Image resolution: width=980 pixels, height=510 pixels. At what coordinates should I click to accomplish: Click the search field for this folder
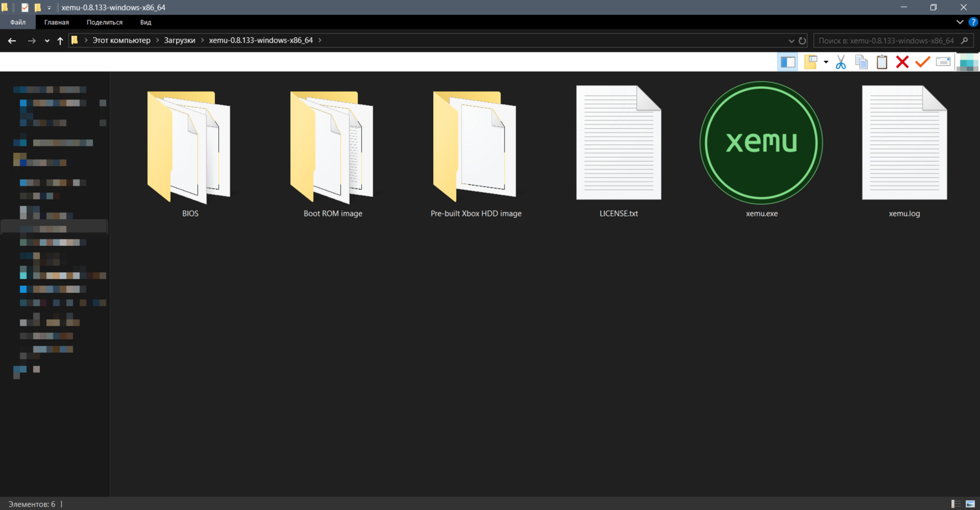tap(885, 41)
